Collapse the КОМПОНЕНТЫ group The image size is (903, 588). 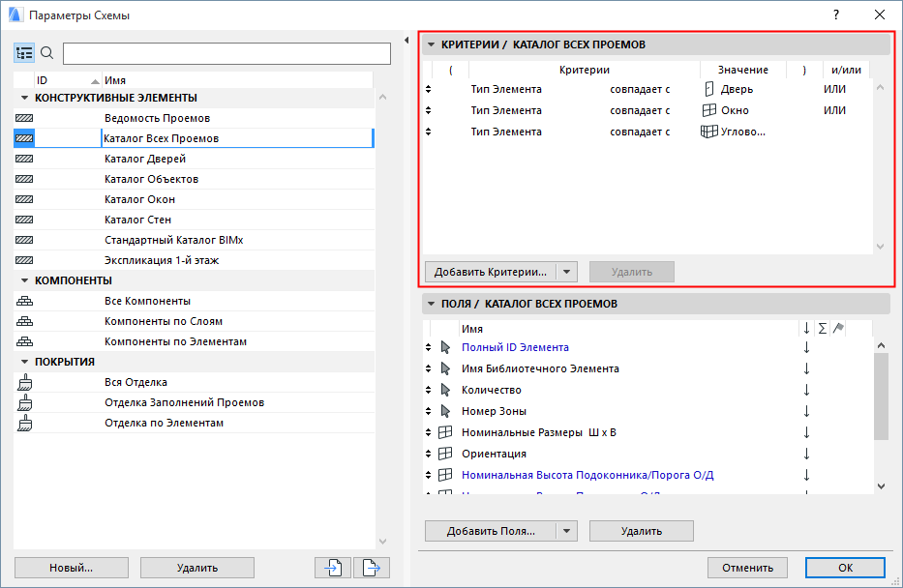[x=24, y=280]
